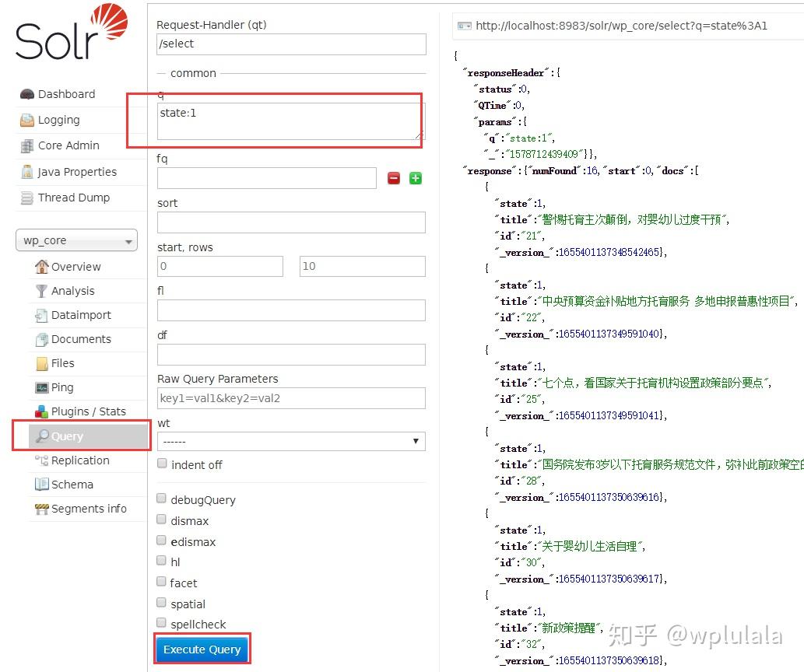
Task: Enable the debugQuery checkbox
Action: point(161,499)
